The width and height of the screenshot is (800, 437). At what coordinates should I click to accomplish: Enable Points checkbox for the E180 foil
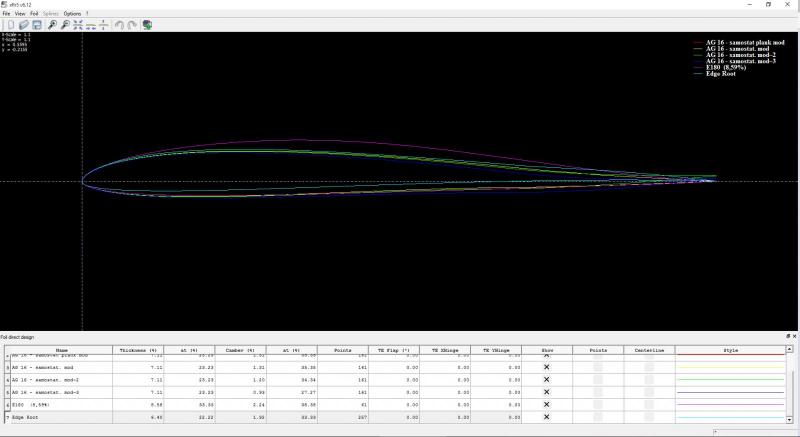pyautogui.click(x=598, y=404)
